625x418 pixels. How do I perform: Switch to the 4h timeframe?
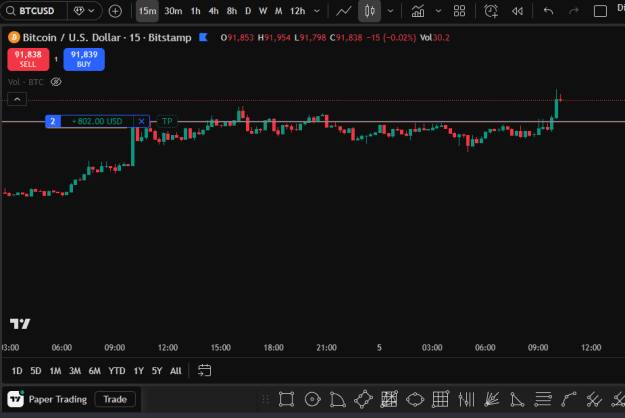click(x=214, y=11)
